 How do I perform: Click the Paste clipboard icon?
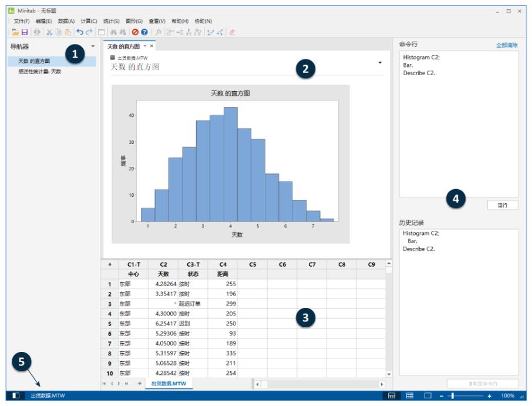[68, 32]
